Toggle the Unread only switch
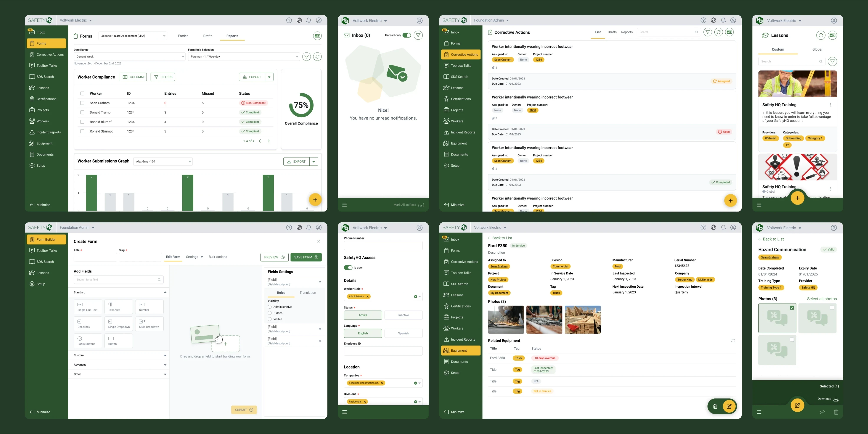Viewport: 868px width, 434px height. (x=407, y=35)
